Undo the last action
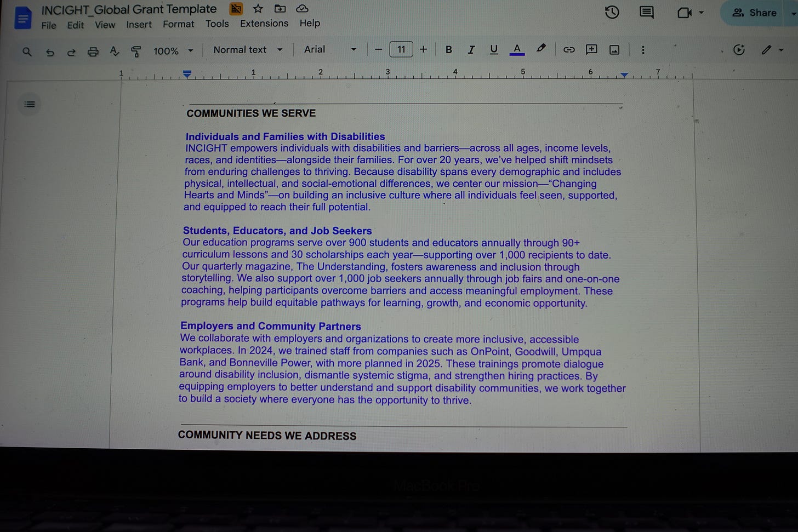The width and height of the screenshot is (798, 532). tap(50, 52)
